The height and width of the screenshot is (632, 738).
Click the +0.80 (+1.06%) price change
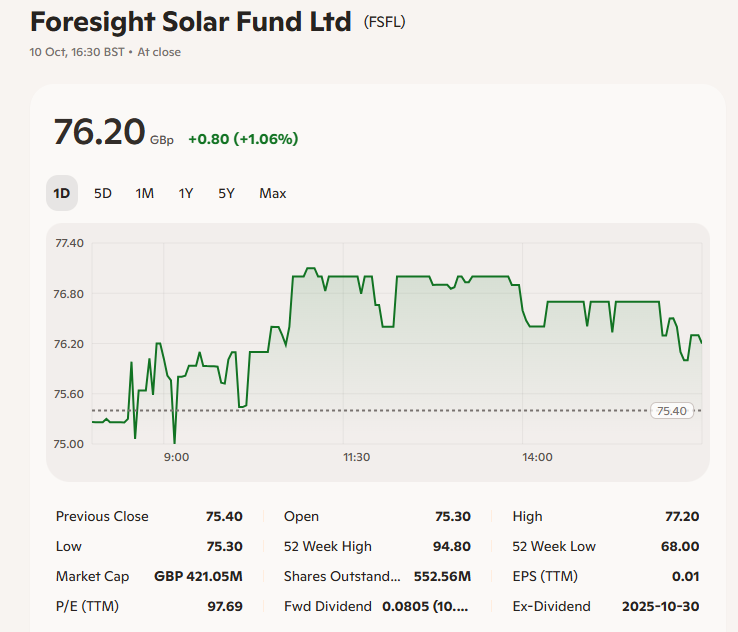243,139
